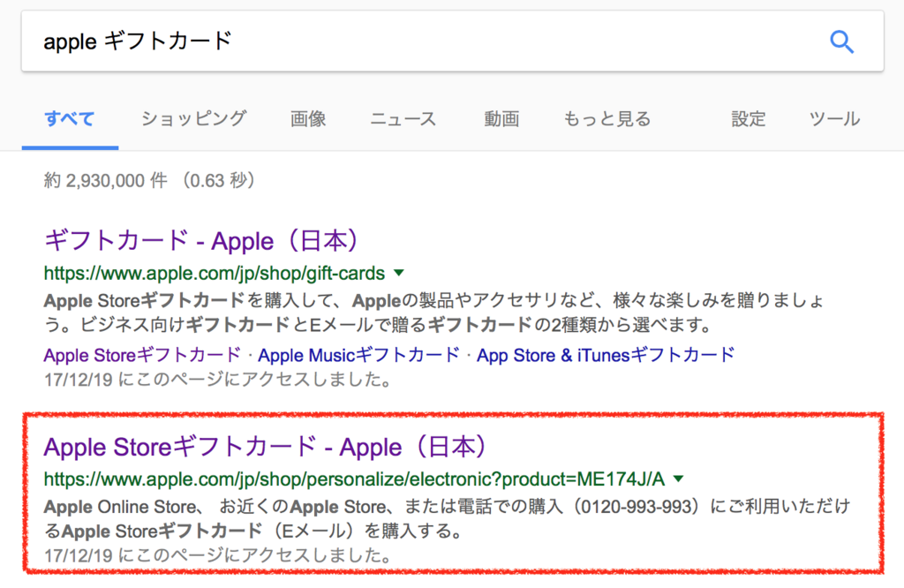Open the ツール options
The image size is (904, 588).
[x=834, y=119]
